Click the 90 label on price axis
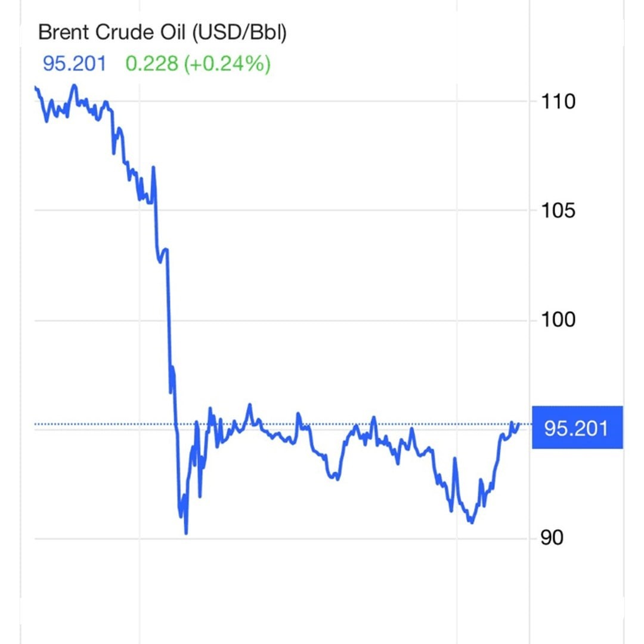The width and height of the screenshot is (644, 644). tap(553, 538)
